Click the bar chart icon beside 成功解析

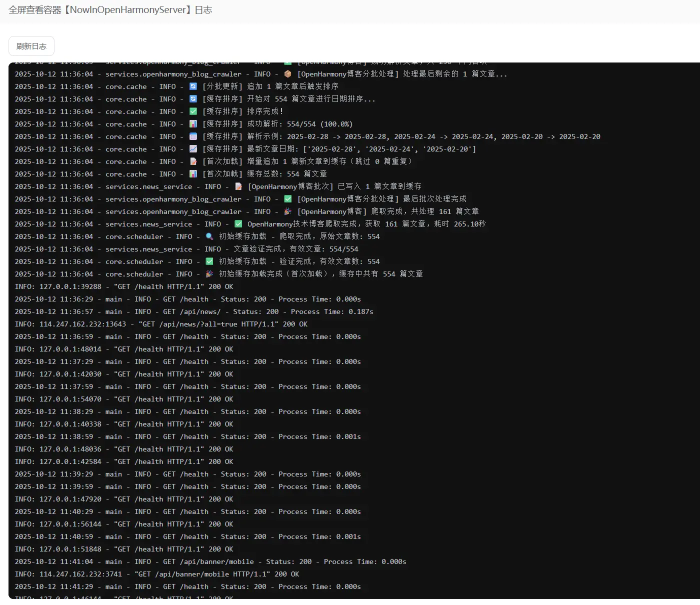[193, 124]
